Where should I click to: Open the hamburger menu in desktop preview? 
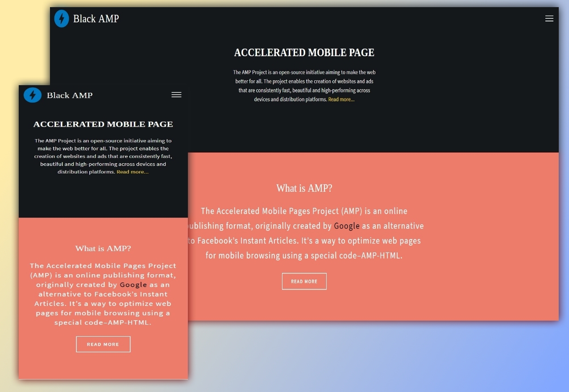click(x=549, y=19)
